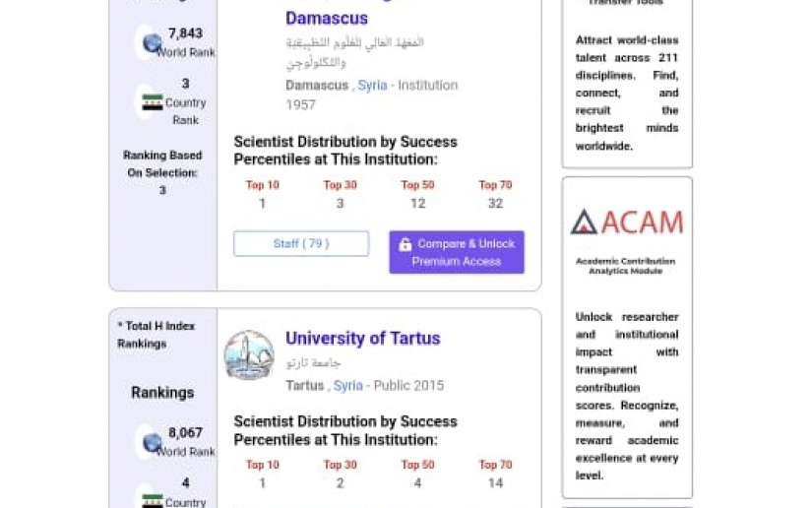812x508 pixels.
Task: Open Staff (79) list
Action: 301,243
